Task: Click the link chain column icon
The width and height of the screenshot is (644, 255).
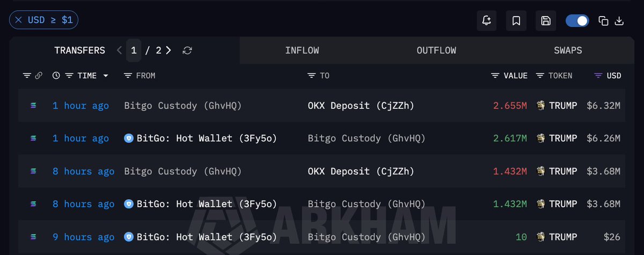Action: pos(39,76)
